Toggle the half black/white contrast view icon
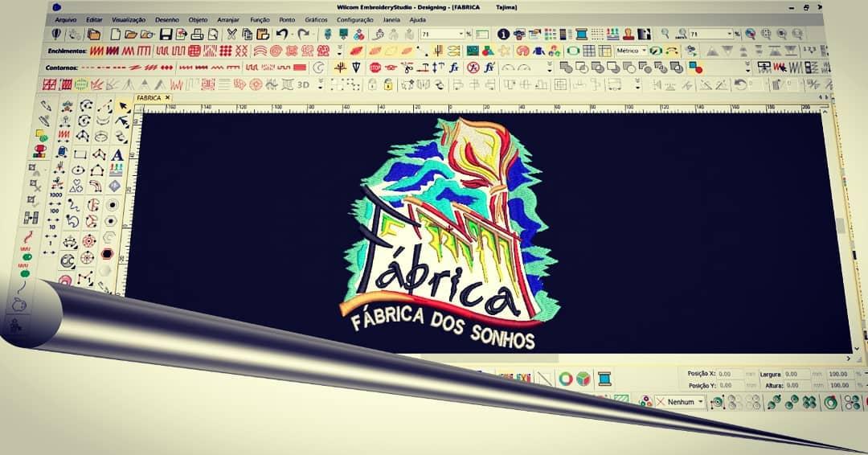This screenshot has width=868, height=455. coord(645,35)
